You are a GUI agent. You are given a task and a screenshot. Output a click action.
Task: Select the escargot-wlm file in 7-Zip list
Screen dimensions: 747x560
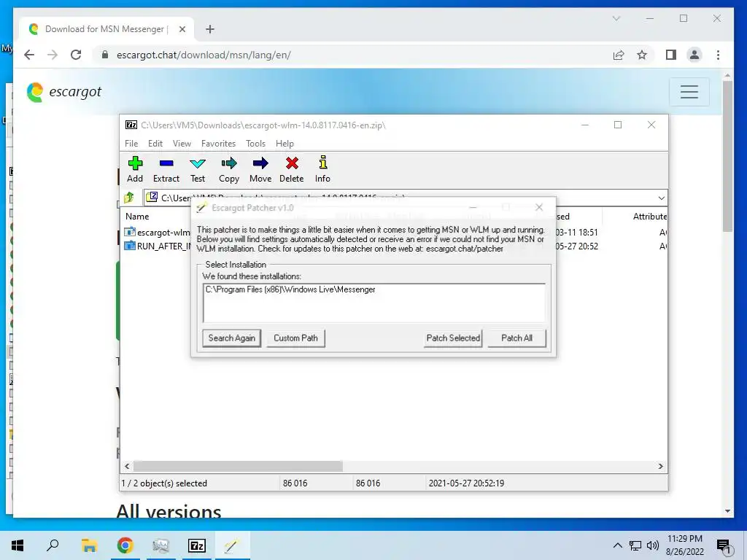pos(158,233)
